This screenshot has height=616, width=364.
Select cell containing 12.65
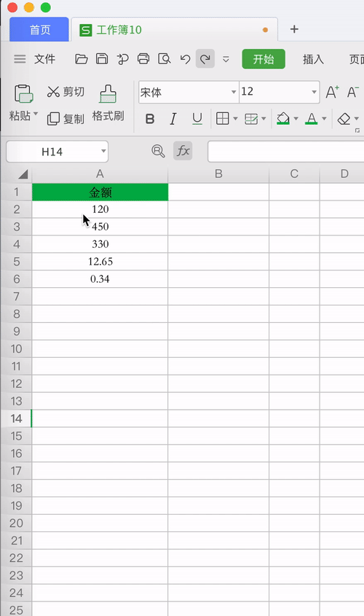[x=100, y=262]
